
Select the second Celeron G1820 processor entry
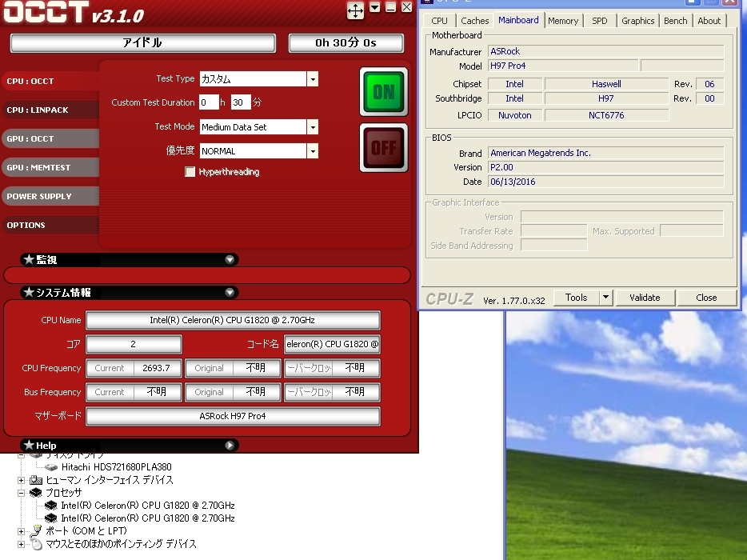148,518
